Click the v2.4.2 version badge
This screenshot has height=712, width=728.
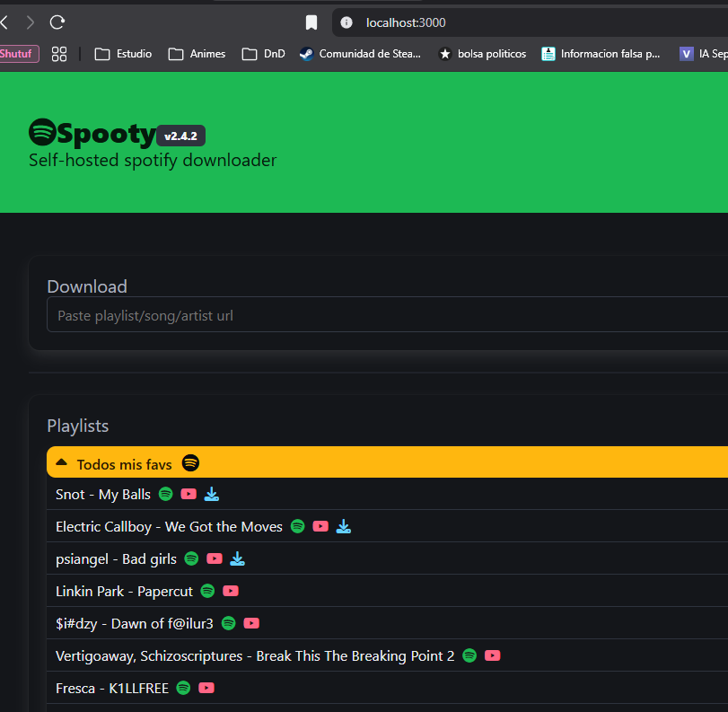click(x=180, y=136)
